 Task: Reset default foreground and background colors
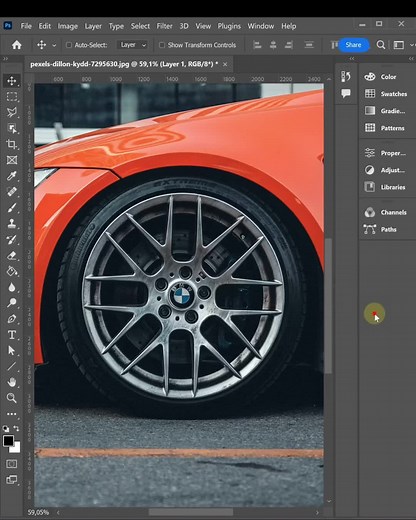tap(6, 429)
